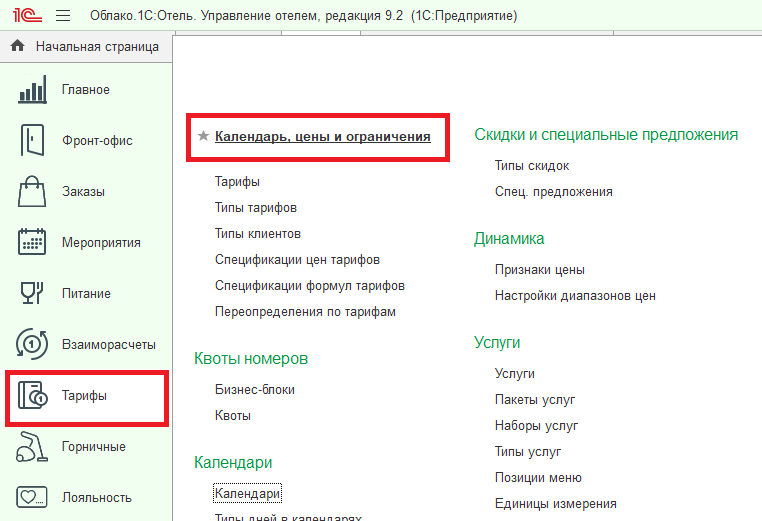
Task: Open Типы услуг
Action: pos(528,452)
